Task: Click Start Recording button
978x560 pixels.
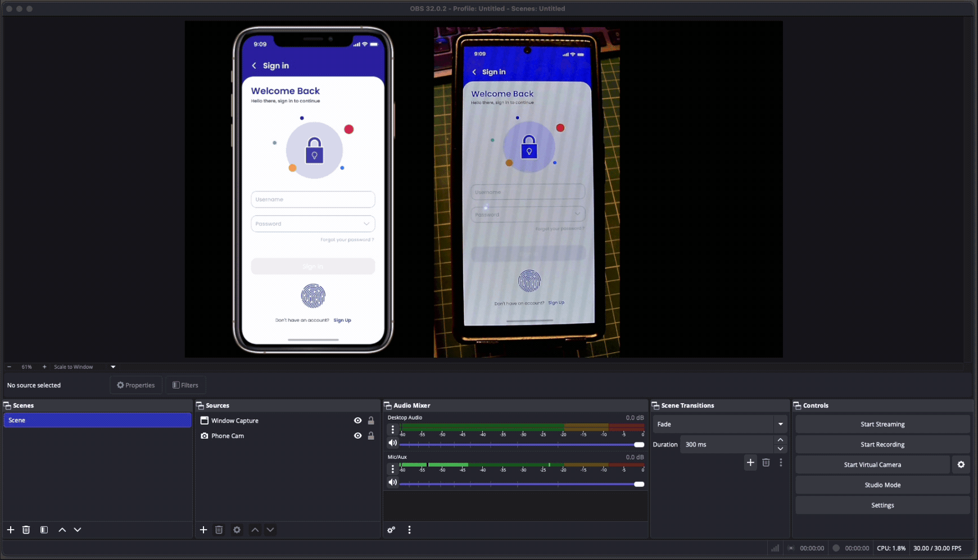Action: click(x=882, y=444)
